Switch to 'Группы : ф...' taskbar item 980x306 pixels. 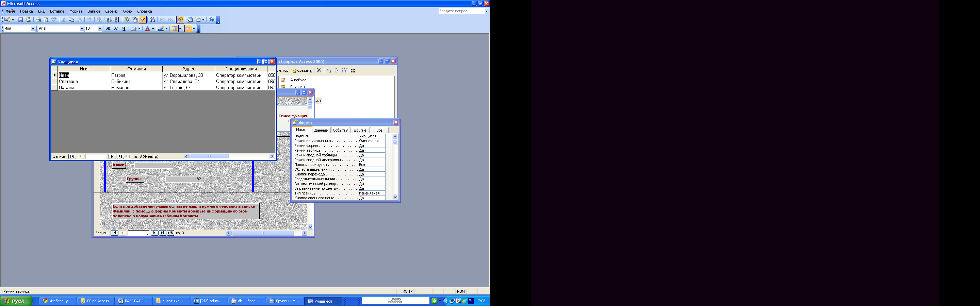(284, 301)
